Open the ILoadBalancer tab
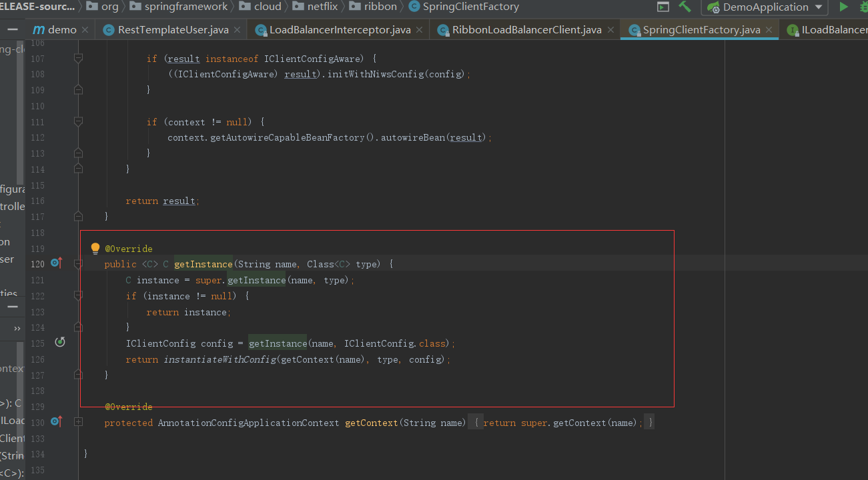868x480 pixels. 827,30
